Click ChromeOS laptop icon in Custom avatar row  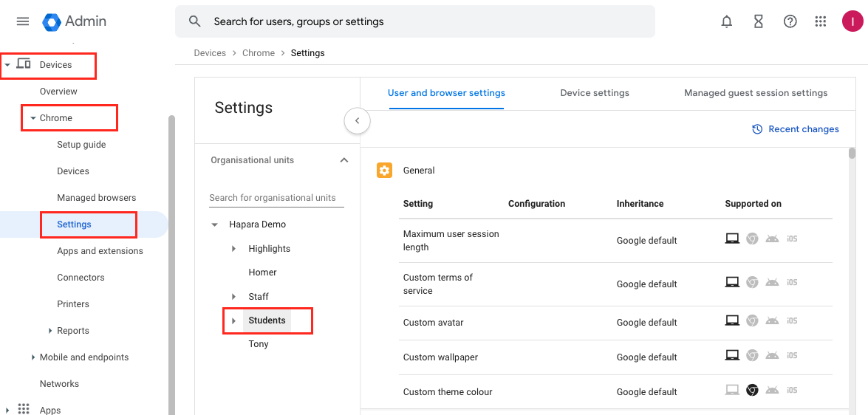coord(732,320)
